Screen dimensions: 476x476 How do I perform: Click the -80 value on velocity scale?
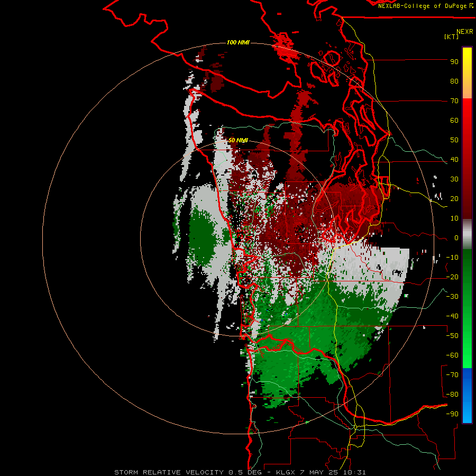click(452, 395)
